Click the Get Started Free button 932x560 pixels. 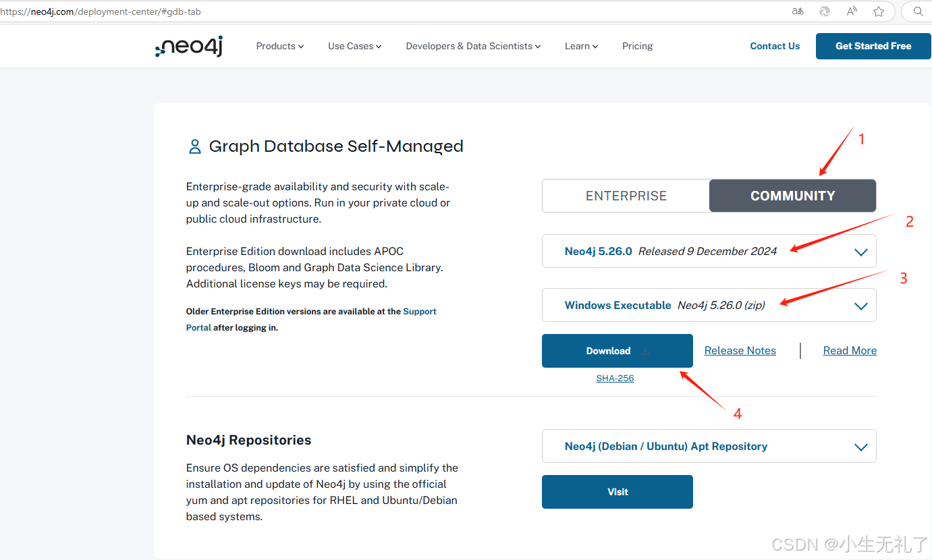click(x=873, y=46)
